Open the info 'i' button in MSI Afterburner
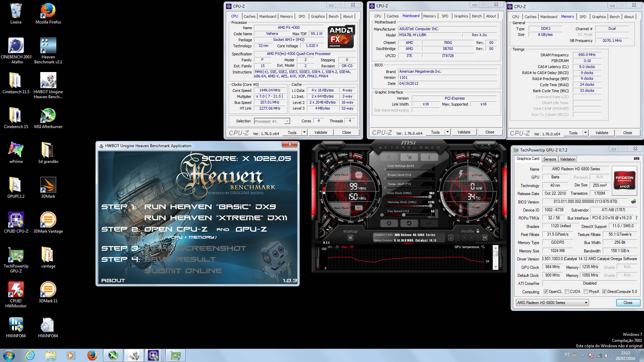644x362 pixels. click(429, 157)
